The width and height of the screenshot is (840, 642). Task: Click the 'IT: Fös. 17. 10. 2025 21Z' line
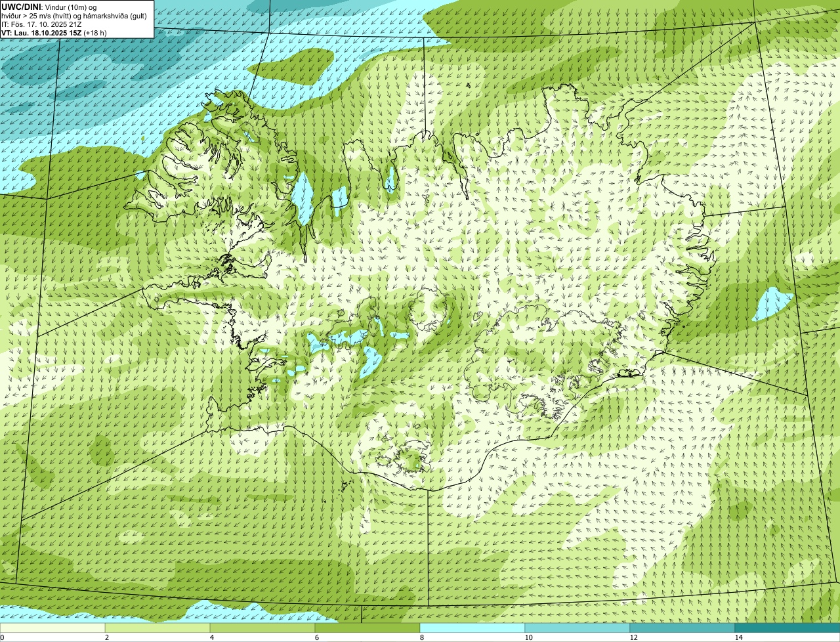(42, 24)
